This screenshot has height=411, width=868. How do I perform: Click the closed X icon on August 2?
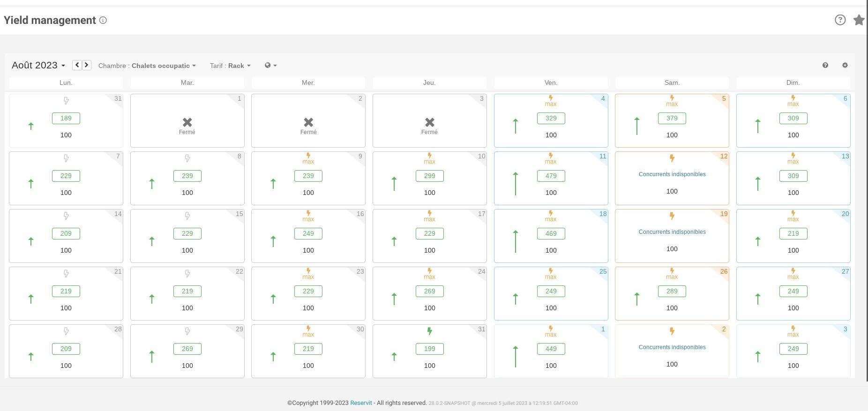pyautogui.click(x=308, y=122)
